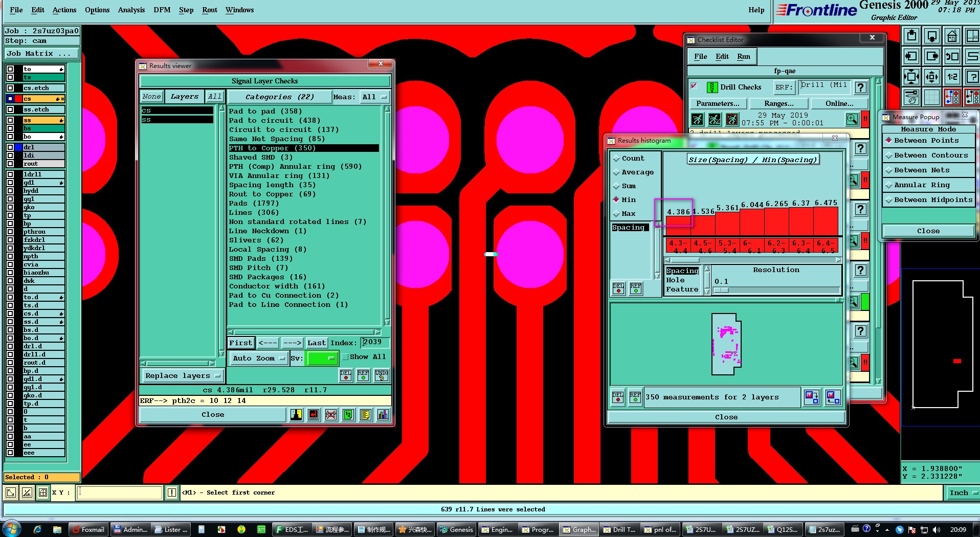Viewport: 980px width, 537px height.
Task: Click the red dot screen icon in Results viewer
Action: pos(314,415)
